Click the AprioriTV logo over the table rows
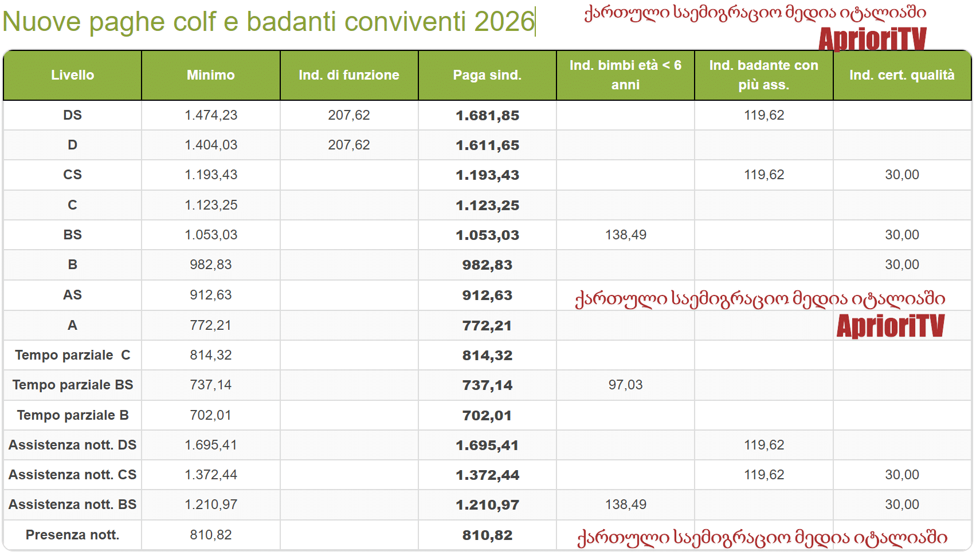 click(x=890, y=325)
